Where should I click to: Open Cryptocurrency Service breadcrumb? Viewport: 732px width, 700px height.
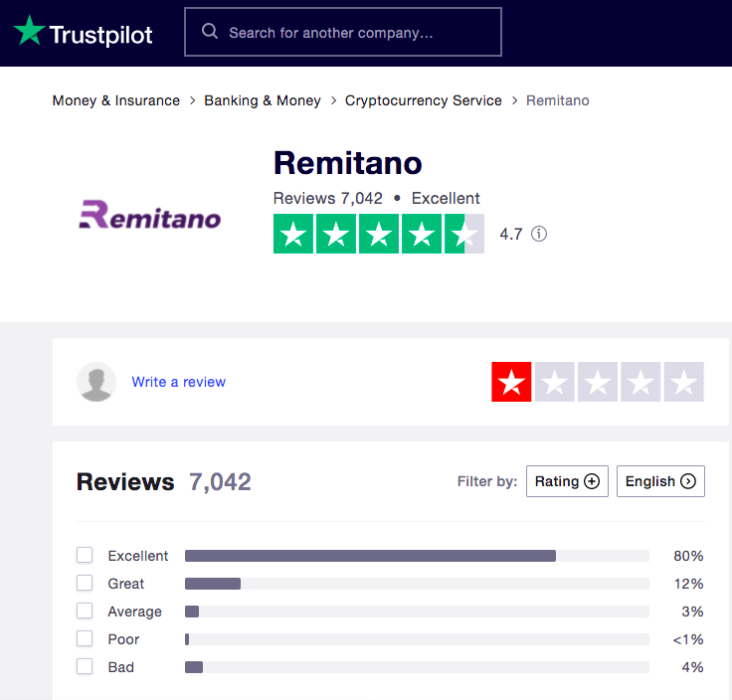pos(424,100)
